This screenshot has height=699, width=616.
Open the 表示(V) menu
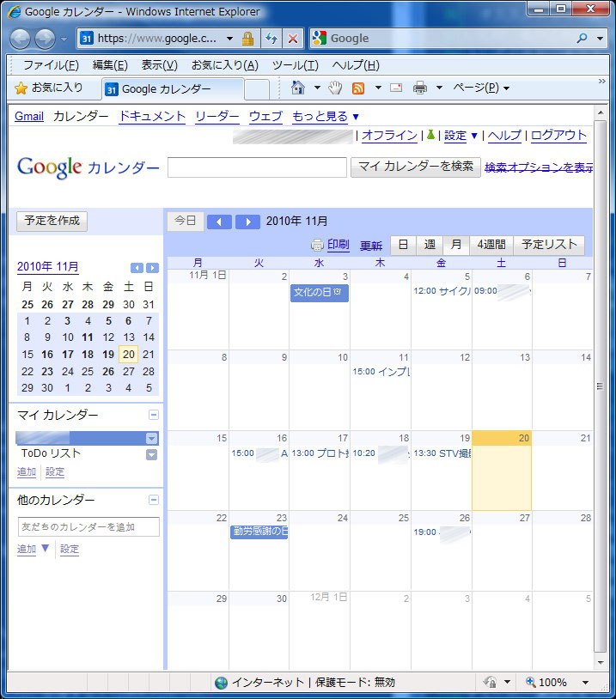(x=159, y=65)
